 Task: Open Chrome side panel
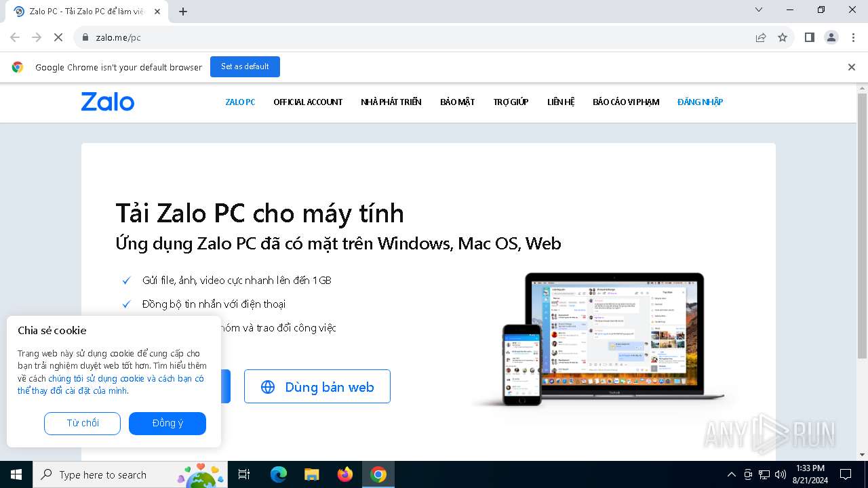(809, 37)
